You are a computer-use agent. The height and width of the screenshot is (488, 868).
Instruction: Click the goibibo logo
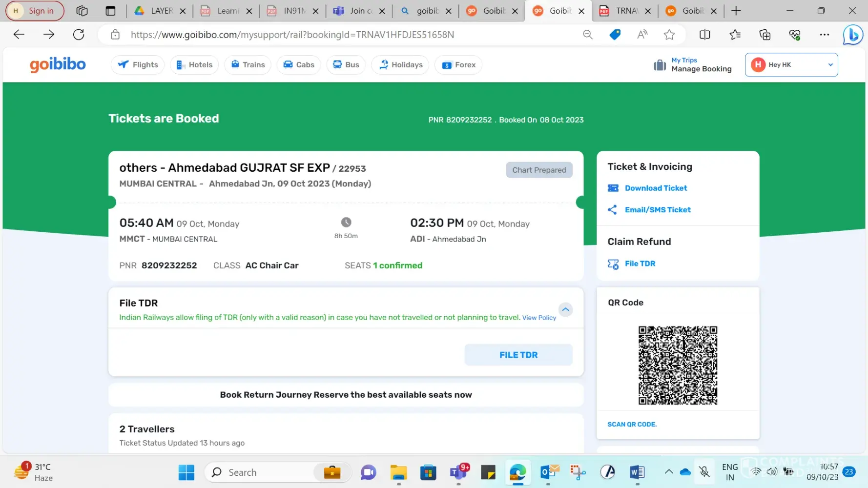[58, 64]
